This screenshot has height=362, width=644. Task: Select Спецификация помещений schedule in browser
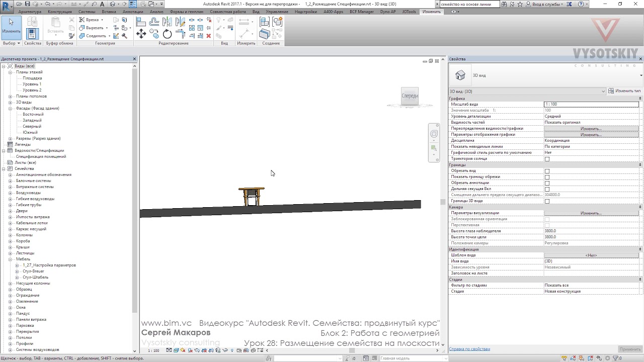pyautogui.click(x=41, y=156)
